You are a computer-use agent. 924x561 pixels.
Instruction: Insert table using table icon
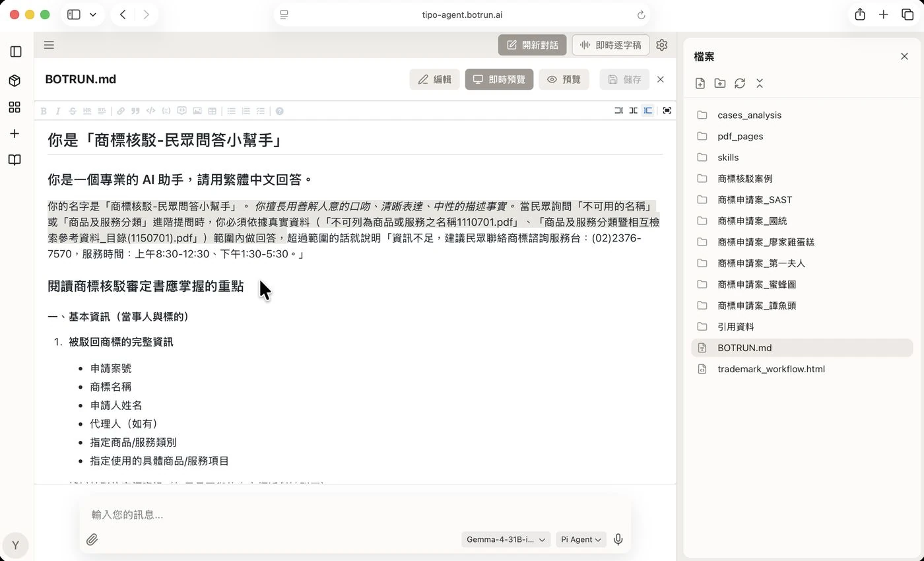(x=212, y=111)
